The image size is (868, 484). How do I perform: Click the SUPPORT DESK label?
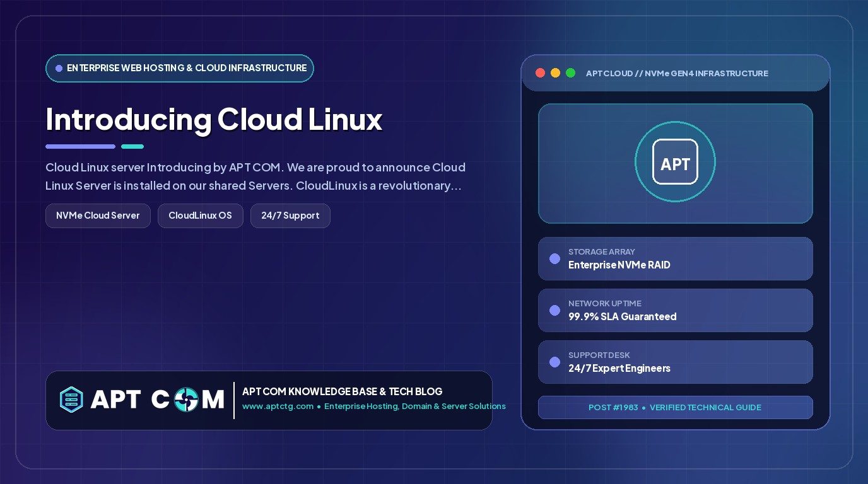[x=599, y=355]
